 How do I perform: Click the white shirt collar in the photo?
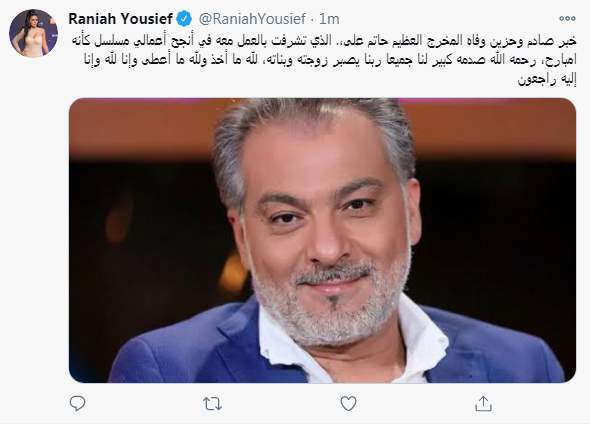[x=421, y=339]
